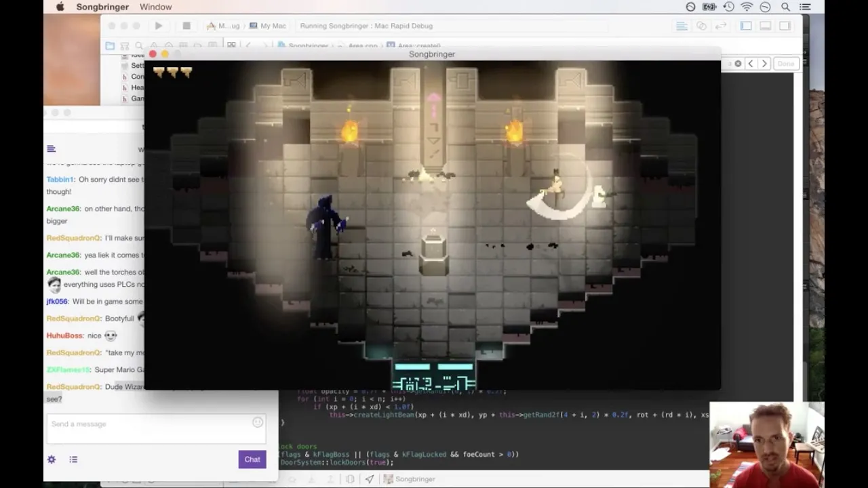The height and width of the screenshot is (488, 868).
Task: Click the Chat send button
Action: click(x=252, y=460)
